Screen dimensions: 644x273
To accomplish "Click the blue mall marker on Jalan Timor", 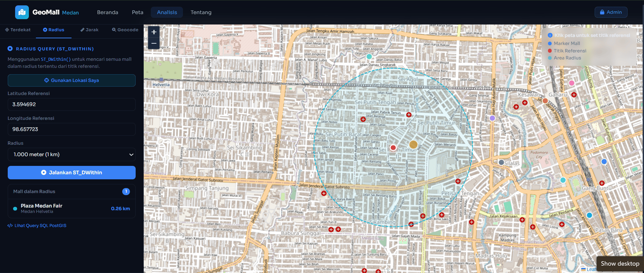I will click(604, 162).
